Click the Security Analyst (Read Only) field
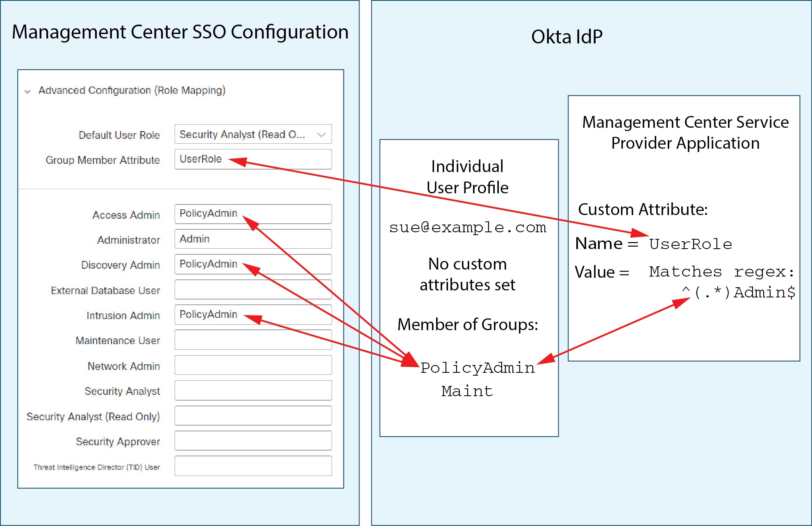 (252, 416)
